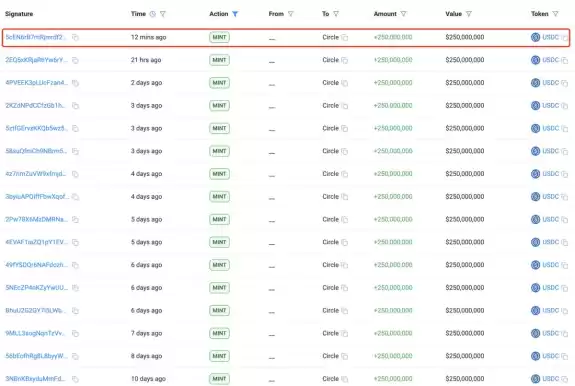Image resolution: width=575 pixels, height=386 pixels.
Task: Open the To column filter
Action: 336,14
